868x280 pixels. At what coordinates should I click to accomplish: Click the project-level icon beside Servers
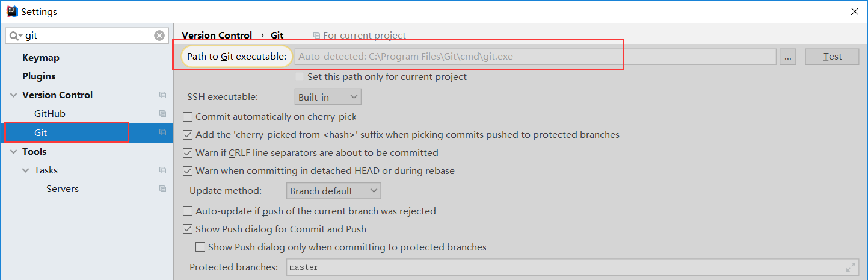(162, 189)
